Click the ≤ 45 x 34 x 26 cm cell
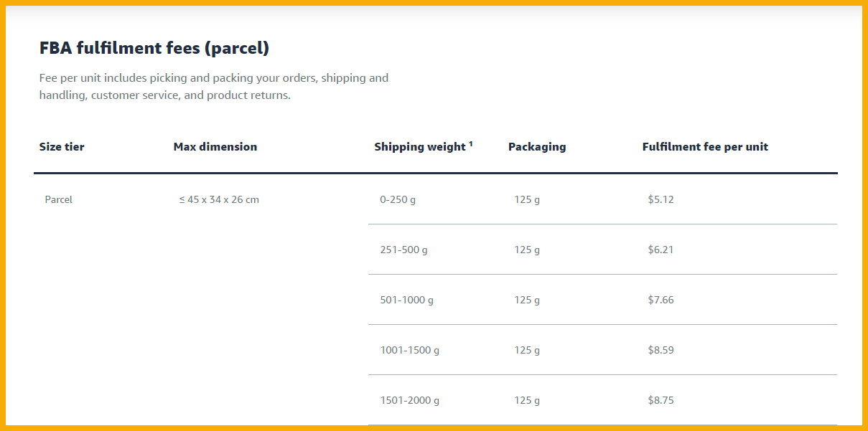Viewport: 868px width, 431px height. tap(219, 200)
